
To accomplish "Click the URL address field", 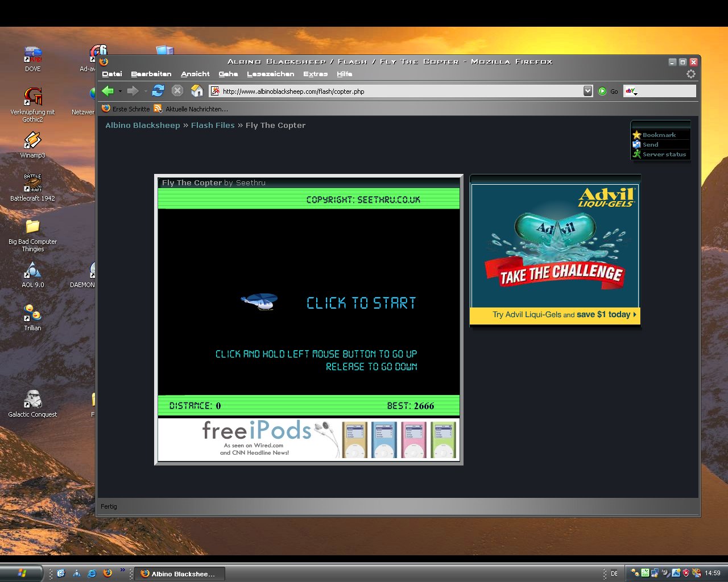I will click(x=398, y=91).
